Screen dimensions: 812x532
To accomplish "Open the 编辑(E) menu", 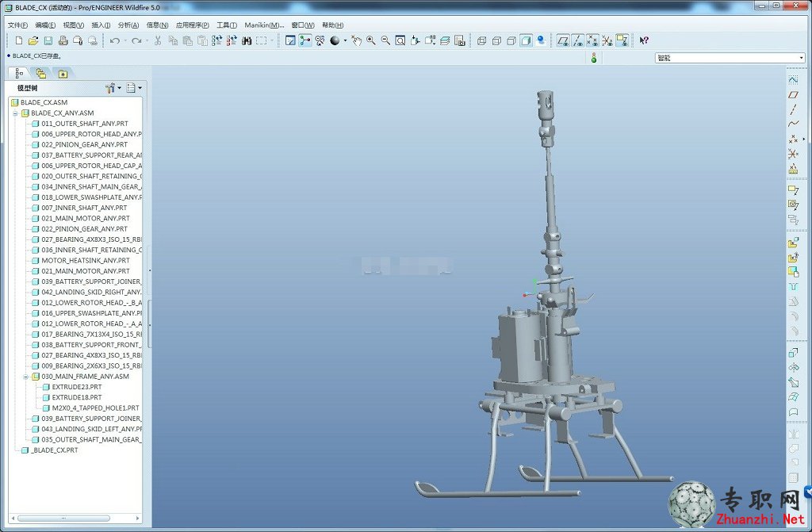I will click(x=45, y=25).
